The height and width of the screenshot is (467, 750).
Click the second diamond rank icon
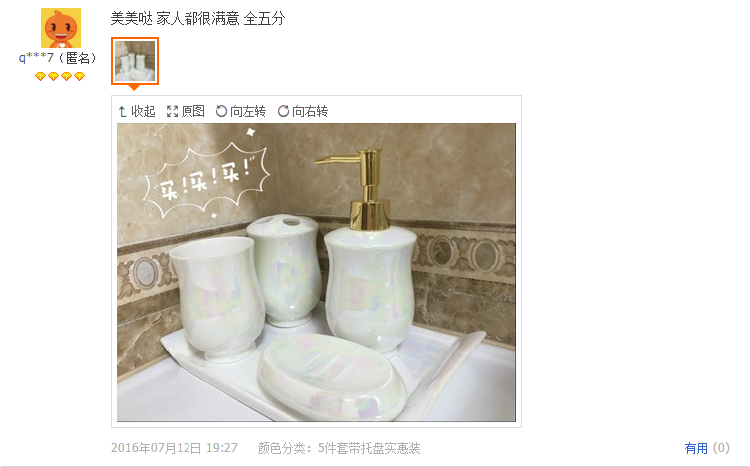pyautogui.click(x=53, y=76)
